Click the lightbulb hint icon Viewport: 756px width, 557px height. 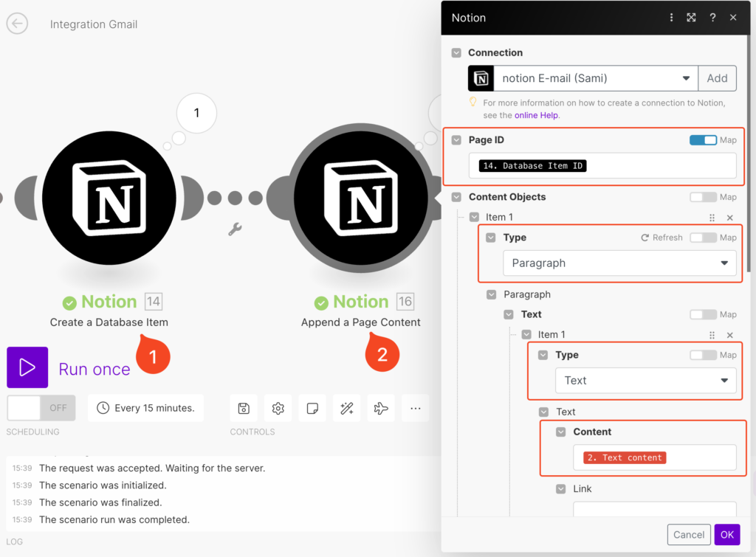(473, 102)
